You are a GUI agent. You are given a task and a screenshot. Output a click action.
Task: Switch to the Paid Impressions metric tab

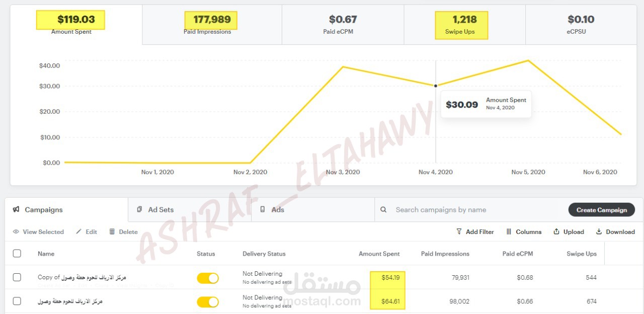212,25
